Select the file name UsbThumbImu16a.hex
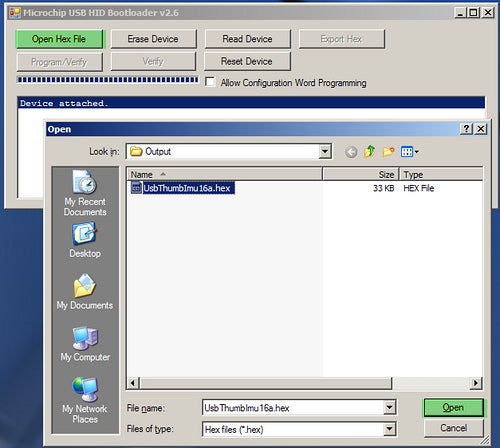Image resolution: width=500 pixels, height=448 pixels. tap(188, 188)
